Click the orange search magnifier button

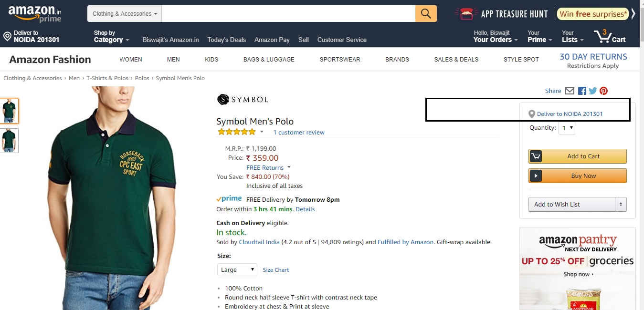pyautogui.click(x=426, y=13)
